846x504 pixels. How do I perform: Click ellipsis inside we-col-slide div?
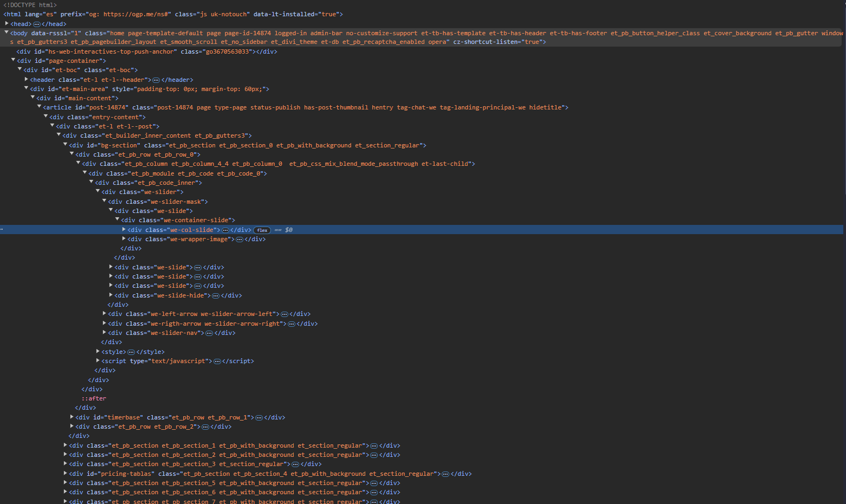pyautogui.click(x=225, y=230)
